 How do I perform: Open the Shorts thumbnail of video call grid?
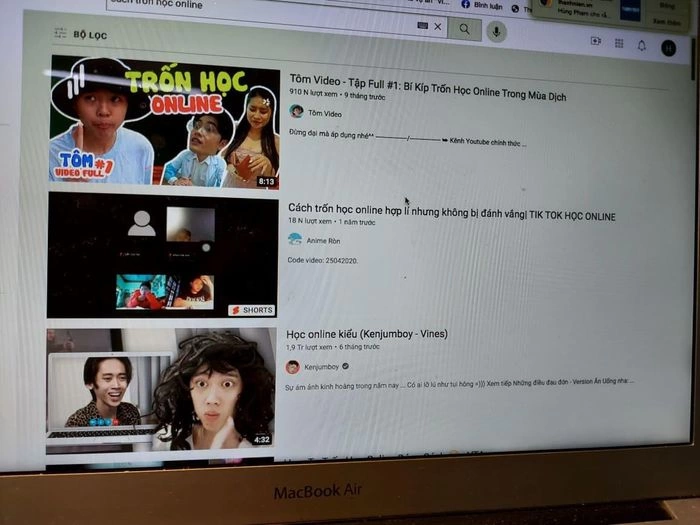[x=162, y=255]
